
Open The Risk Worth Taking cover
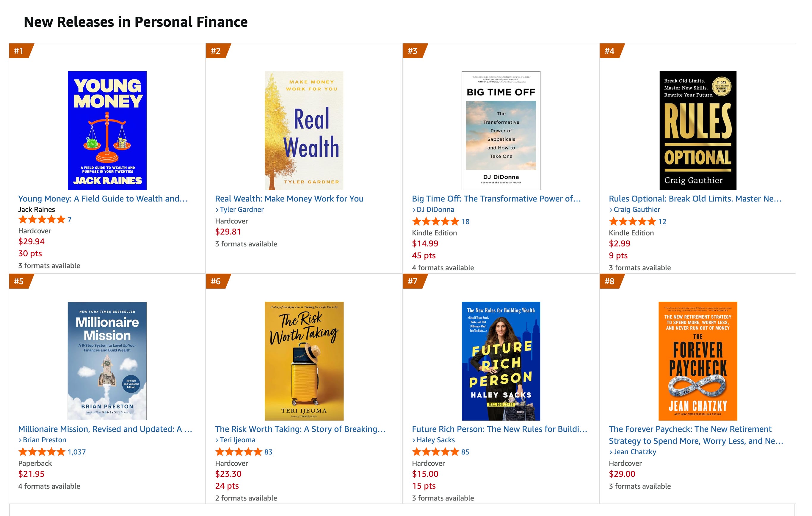[304, 361]
